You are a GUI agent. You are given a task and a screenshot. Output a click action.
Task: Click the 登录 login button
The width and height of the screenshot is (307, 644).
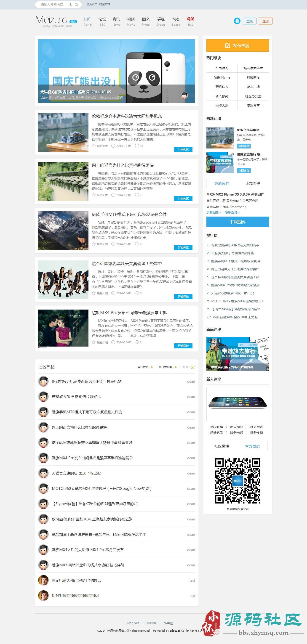point(249,21)
